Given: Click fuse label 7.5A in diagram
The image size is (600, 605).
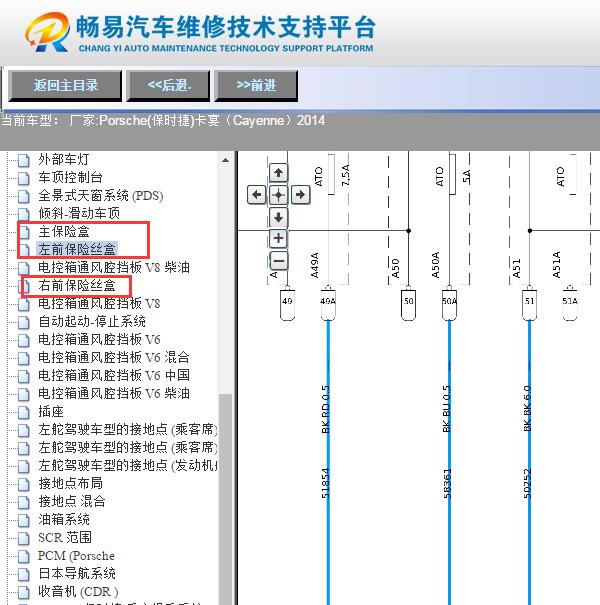Looking at the screenshot, I should tap(345, 175).
